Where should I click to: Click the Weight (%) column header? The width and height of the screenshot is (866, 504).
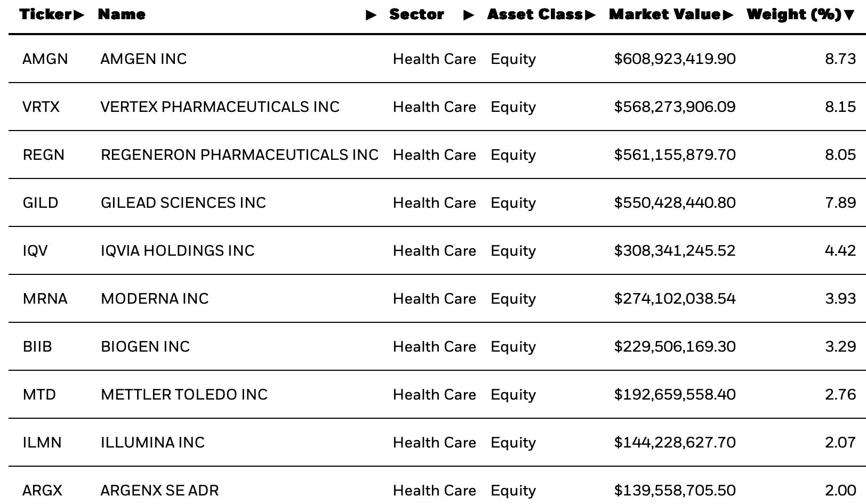click(794, 14)
